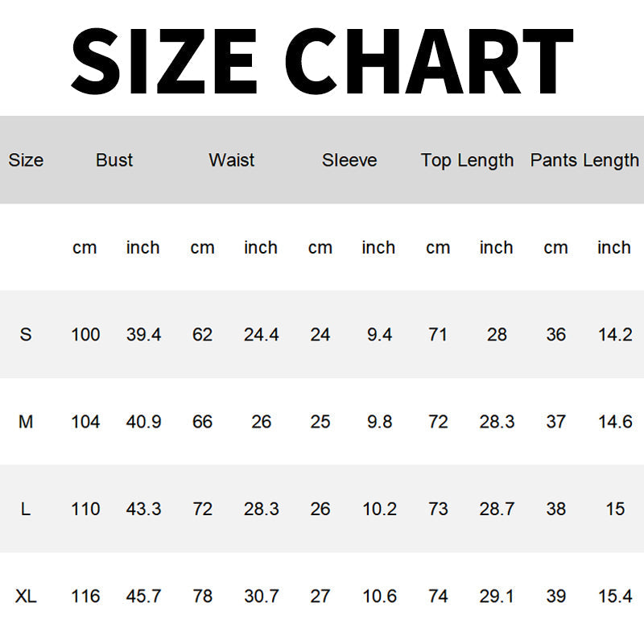This screenshot has height=644, width=644.
Task: Select the XL size row label
Action: click(26, 596)
